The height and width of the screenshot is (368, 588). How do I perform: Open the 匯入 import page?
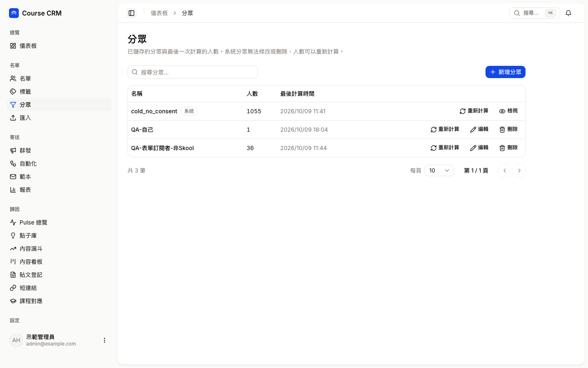coord(59,118)
